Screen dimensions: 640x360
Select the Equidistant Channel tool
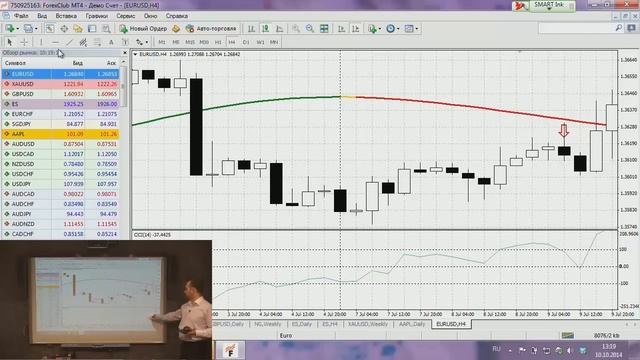click(83, 42)
